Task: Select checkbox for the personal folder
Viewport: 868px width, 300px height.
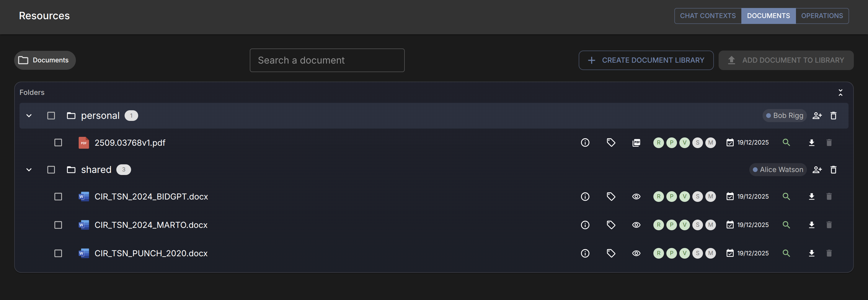Action: coord(51,115)
